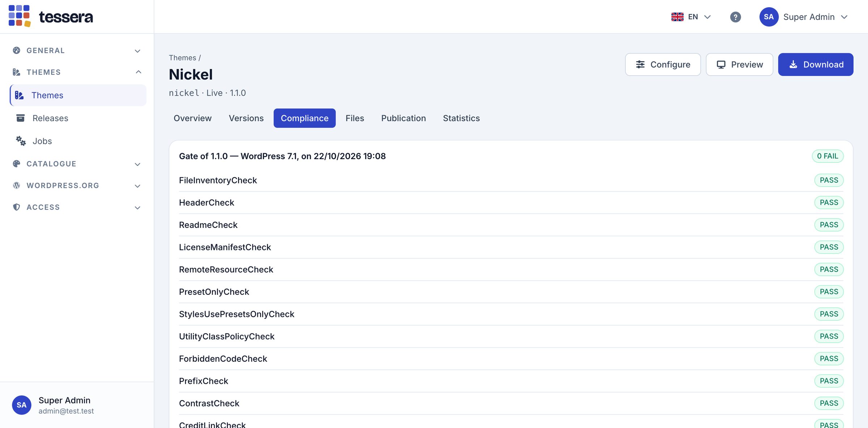Collapse the Themes section chevron
Screen dimensions: 868x428
coord(138,72)
